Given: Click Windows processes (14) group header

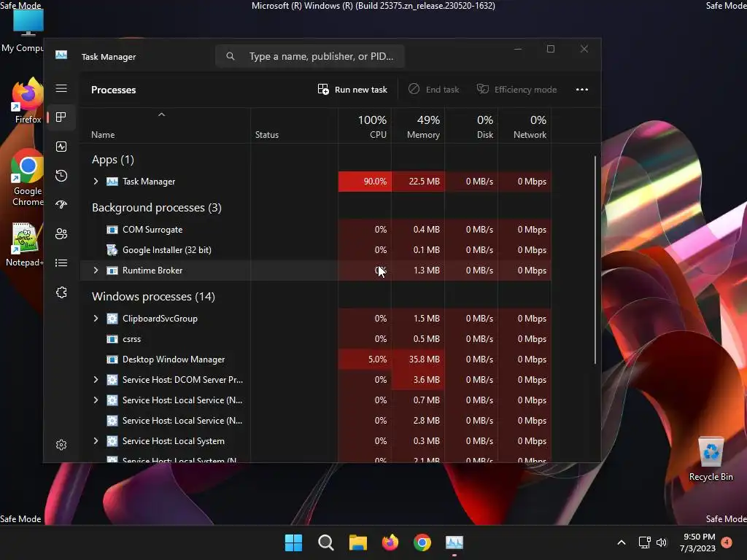Looking at the screenshot, I should [x=153, y=297].
